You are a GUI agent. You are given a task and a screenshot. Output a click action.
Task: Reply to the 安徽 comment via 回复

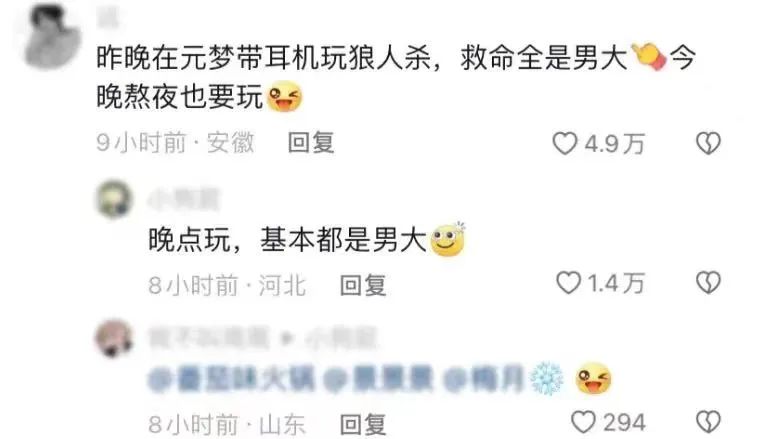[x=311, y=143]
